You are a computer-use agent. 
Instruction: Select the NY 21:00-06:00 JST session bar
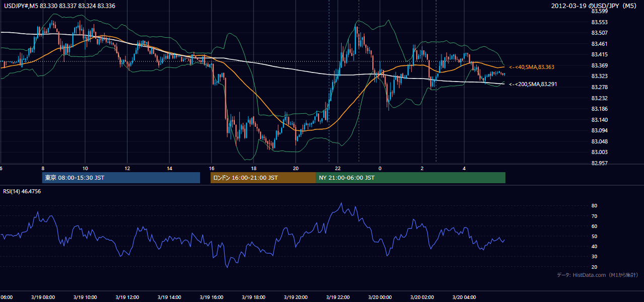(x=411, y=178)
